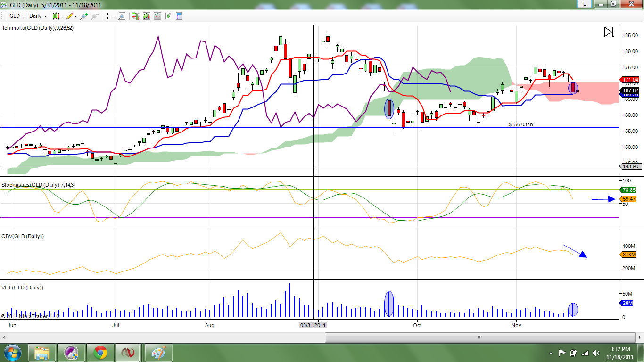Image resolution: width=644 pixels, height=362 pixels.
Task: Click the Zoom Out magnifier icon
Action: pos(94,16)
